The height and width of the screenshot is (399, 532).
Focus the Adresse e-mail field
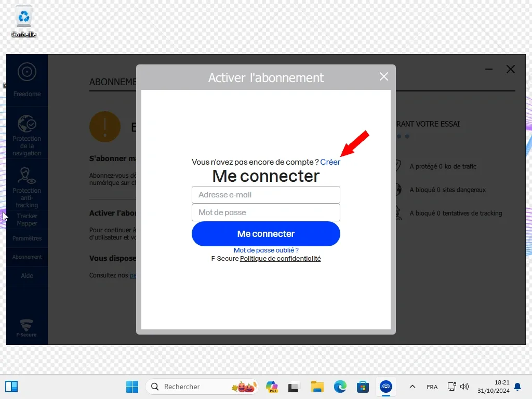[x=265, y=195]
